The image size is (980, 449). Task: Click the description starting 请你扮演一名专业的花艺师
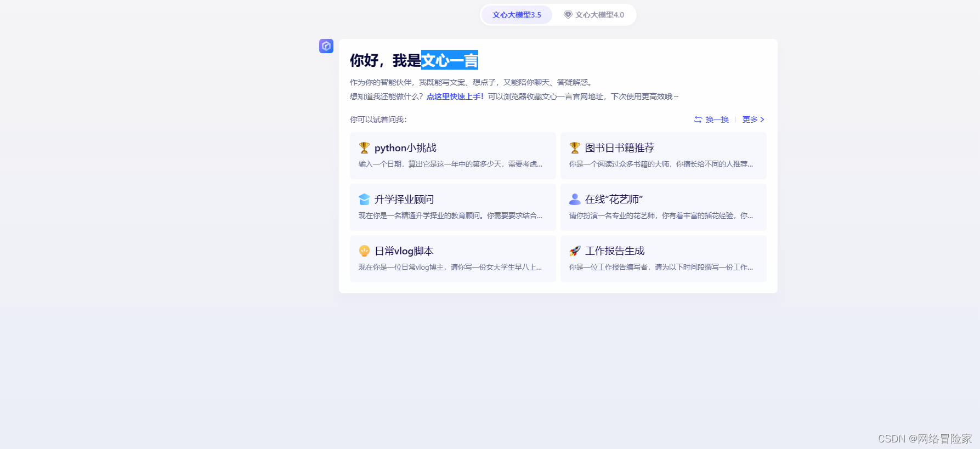click(x=661, y=215)
